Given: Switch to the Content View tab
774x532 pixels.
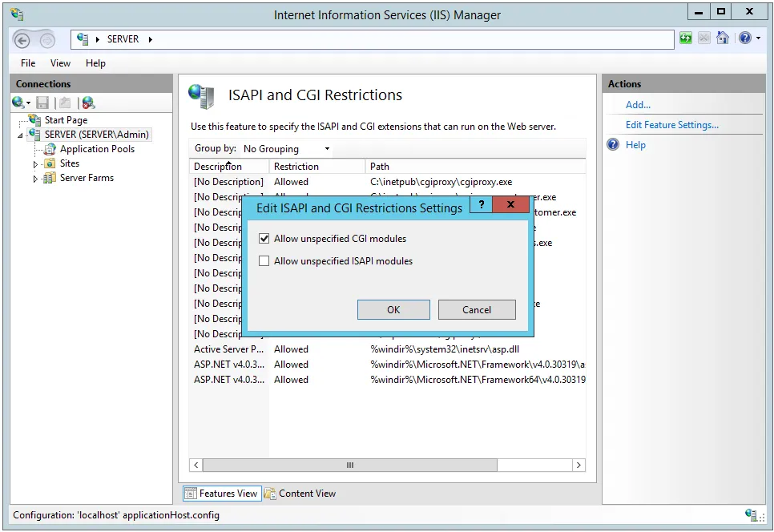Looking at the screenshot, I should 300,494.
